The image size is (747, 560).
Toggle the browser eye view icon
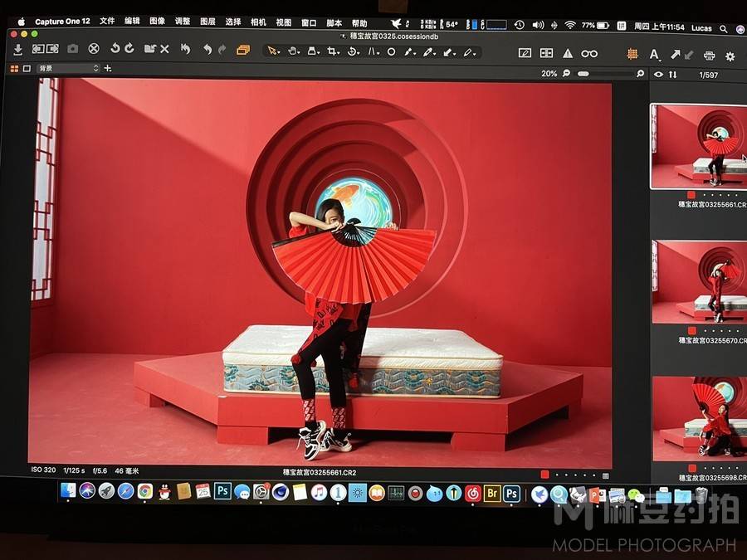(x=658, y=75)
